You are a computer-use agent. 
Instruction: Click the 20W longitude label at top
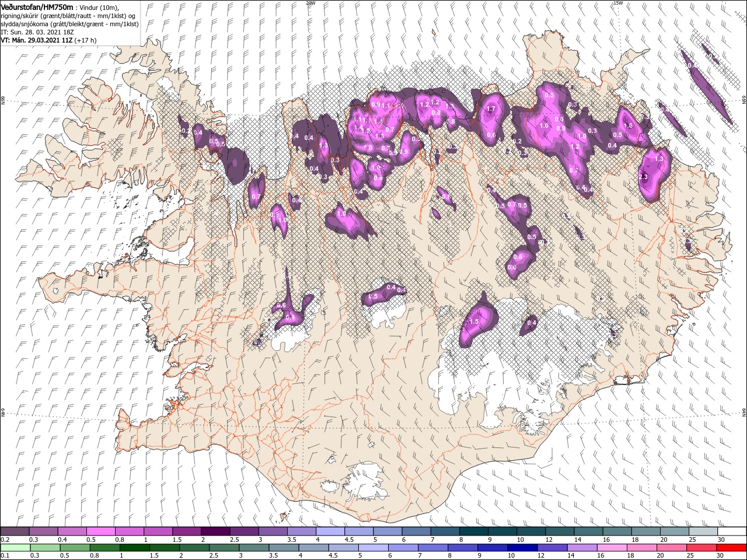click(x=310, y=3)
